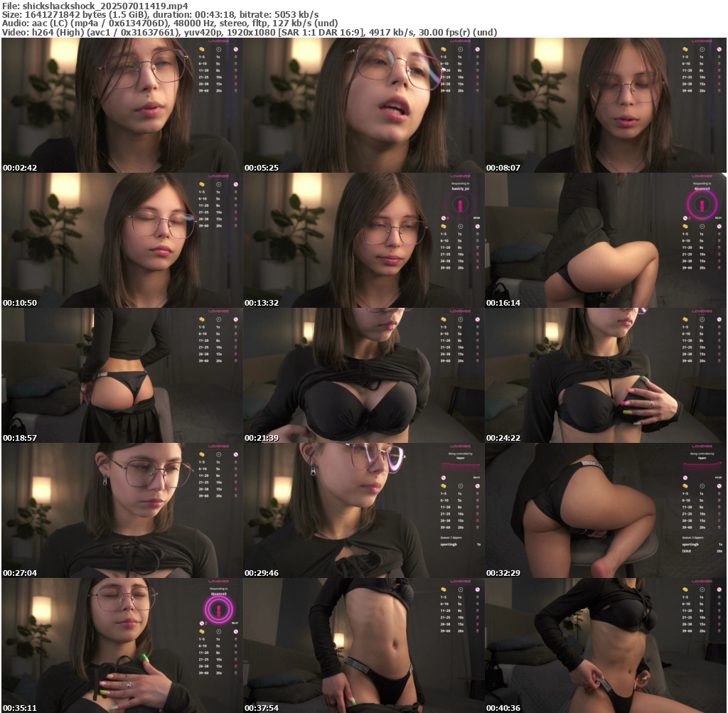This screenshot has height=713, width=728.
Task: Click the Audio stream info line
Action: [171, 23]
